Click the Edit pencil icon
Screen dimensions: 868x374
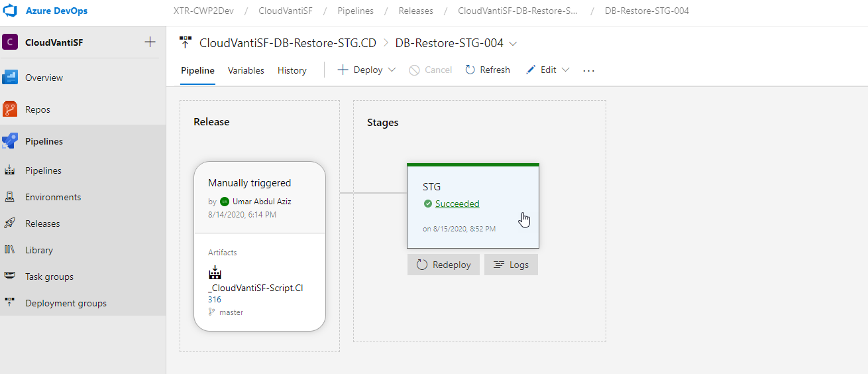pos(531,70)
